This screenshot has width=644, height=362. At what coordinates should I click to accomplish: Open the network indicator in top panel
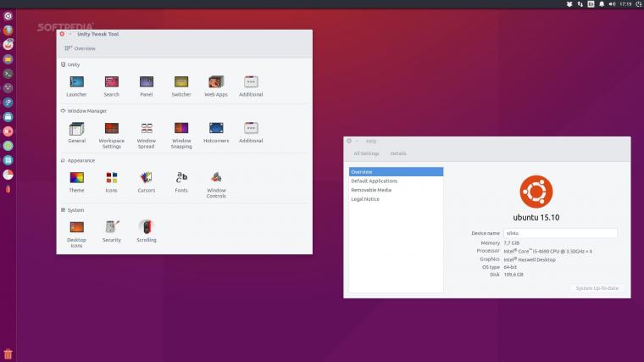tap(580, 4)
